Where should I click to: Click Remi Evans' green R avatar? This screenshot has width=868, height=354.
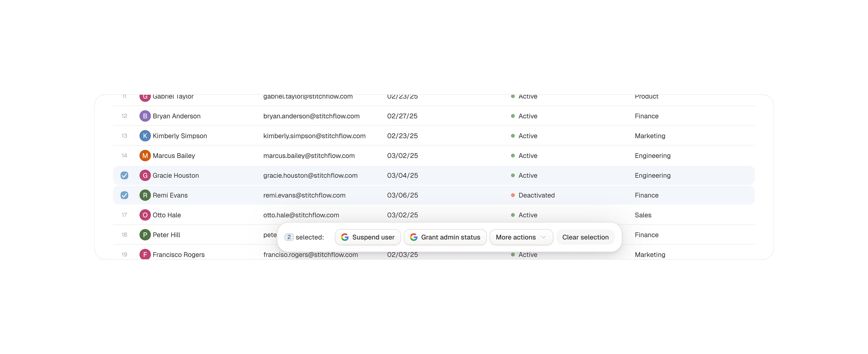tap(145, 195)
